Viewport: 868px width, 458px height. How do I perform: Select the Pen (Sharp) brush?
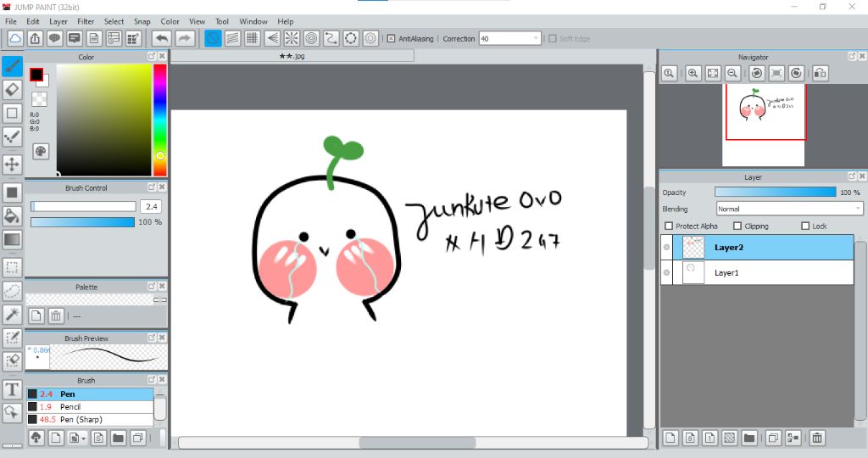tap(90, 419)
